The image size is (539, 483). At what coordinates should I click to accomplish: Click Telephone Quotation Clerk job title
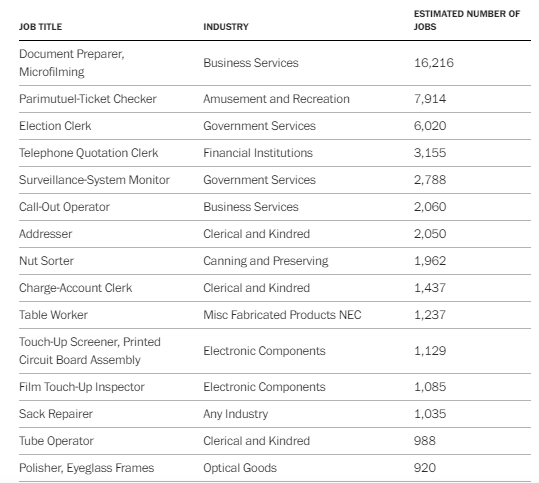point(88,153)
